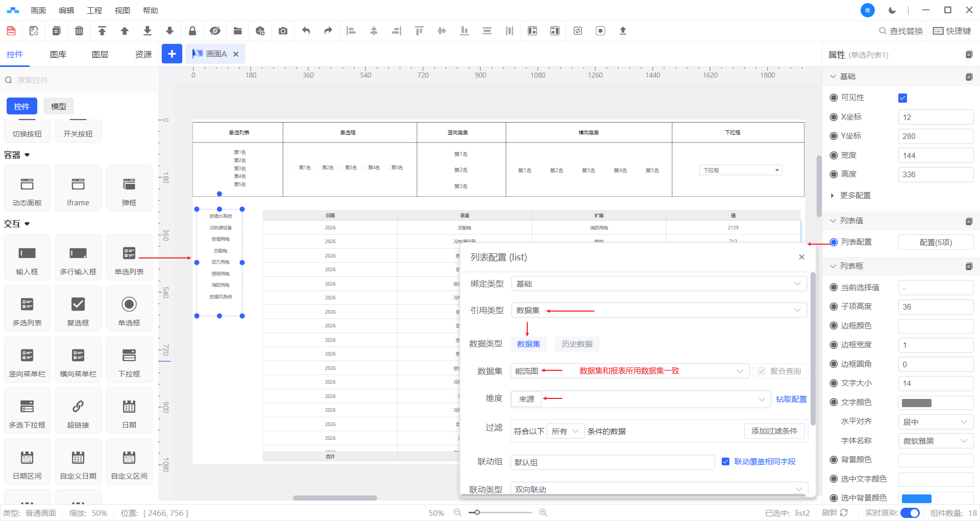The image size is (980, 521).
Task: Click the redo arrow in the toolbar
Action: point(328,31)
